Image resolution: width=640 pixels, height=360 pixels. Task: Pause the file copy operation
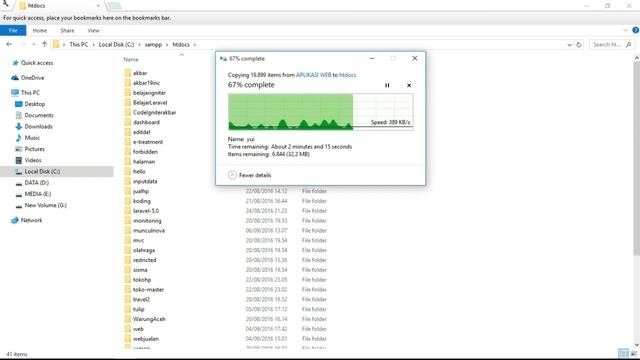click(387, 85)
